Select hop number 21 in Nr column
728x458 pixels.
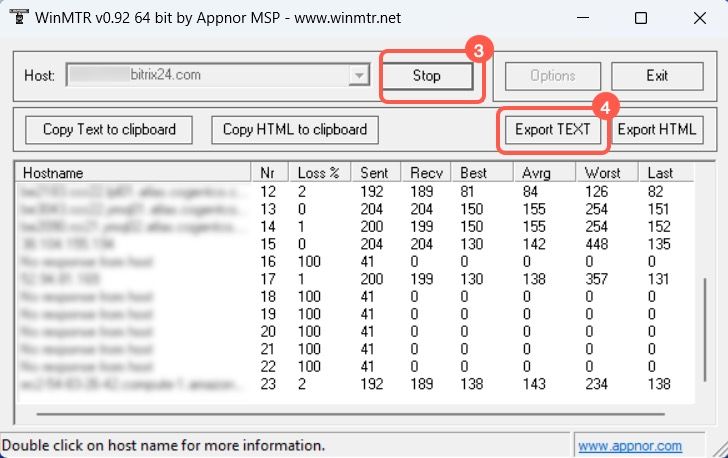[x=268, y=349]
